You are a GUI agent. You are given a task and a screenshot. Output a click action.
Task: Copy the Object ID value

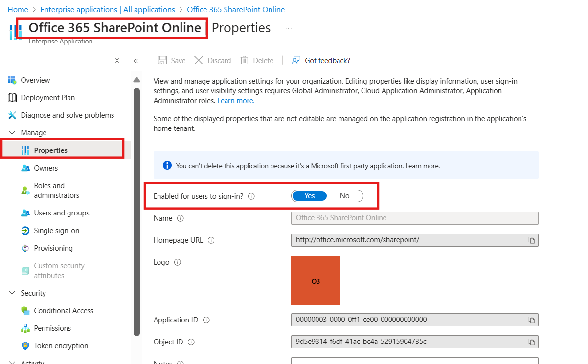click(531, 342)
